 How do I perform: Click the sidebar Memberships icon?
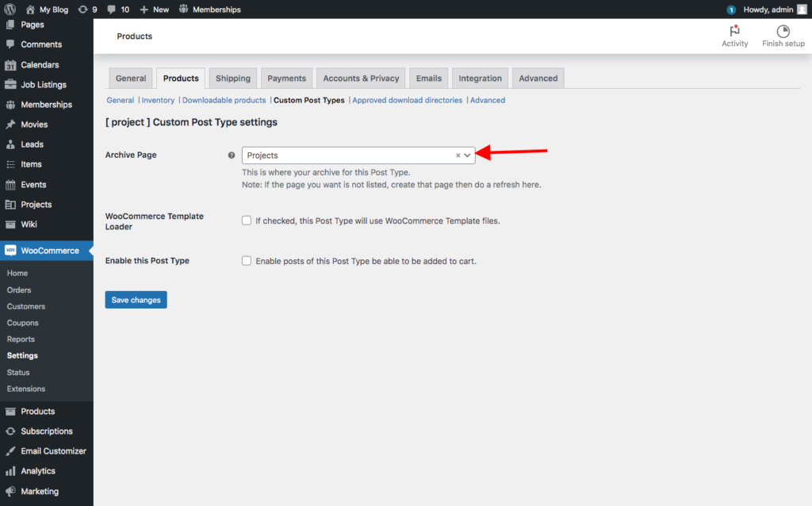coord(10,105)
